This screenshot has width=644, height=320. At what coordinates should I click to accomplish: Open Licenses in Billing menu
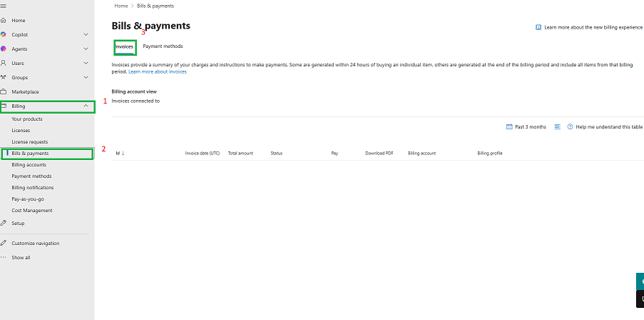click(21, 131)
